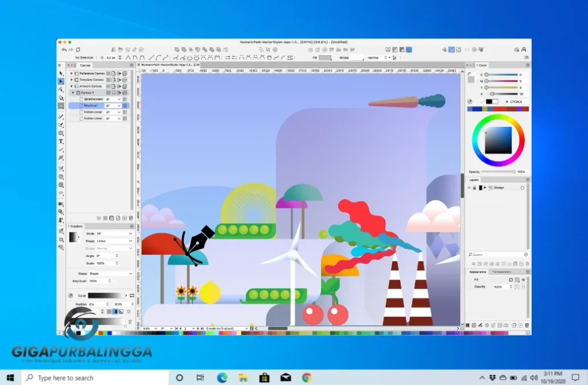The height and width of the screenshot is (385, 588).
Task: Toggle the lock on the Design layer
Action: (x=474, y=187)
